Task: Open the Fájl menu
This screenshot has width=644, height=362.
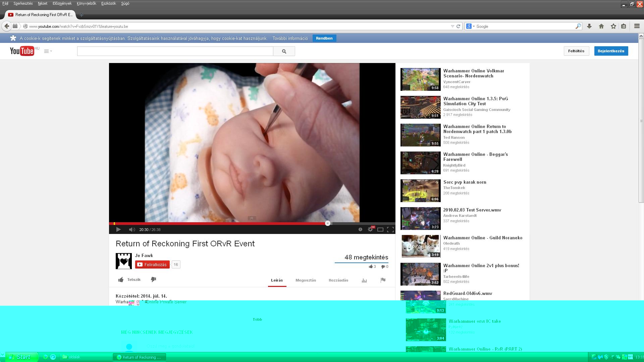Action: [5, 3]
